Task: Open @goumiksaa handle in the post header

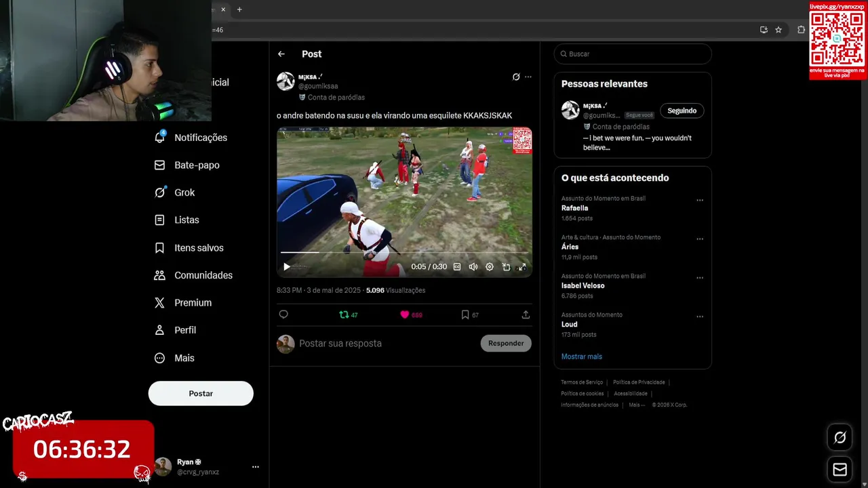Action: pyautogui.click(x=318, y=87)
